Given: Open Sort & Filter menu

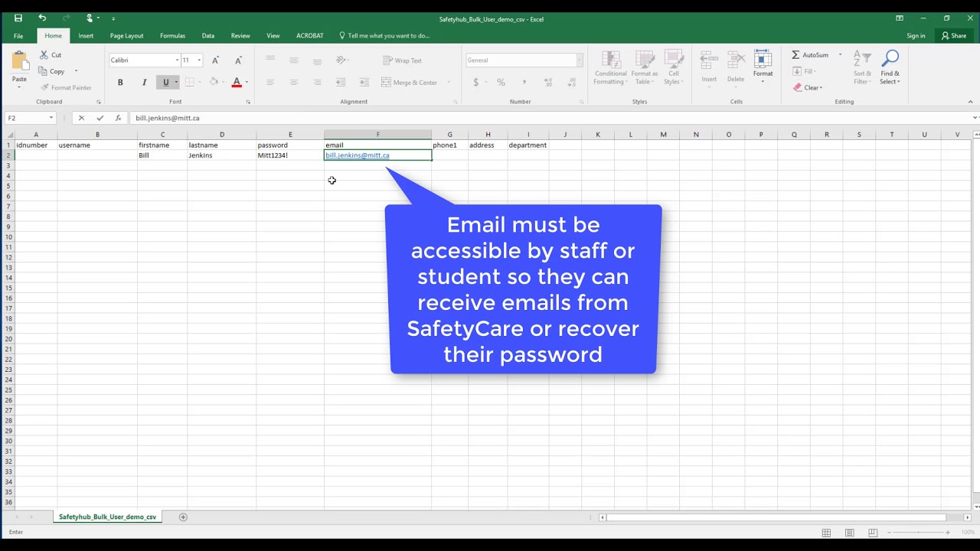Looking at the screenshot, I should 862,68.
